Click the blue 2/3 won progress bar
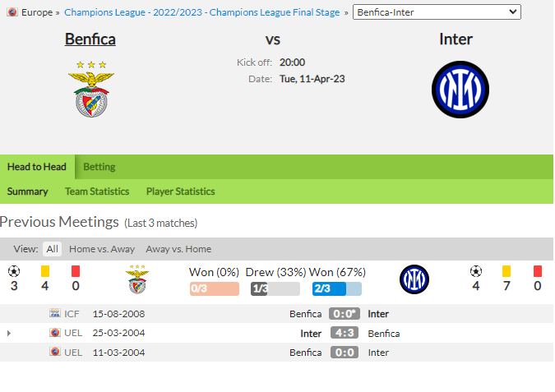This screenshot has height=392, width=555. click(x=337, y=288)
